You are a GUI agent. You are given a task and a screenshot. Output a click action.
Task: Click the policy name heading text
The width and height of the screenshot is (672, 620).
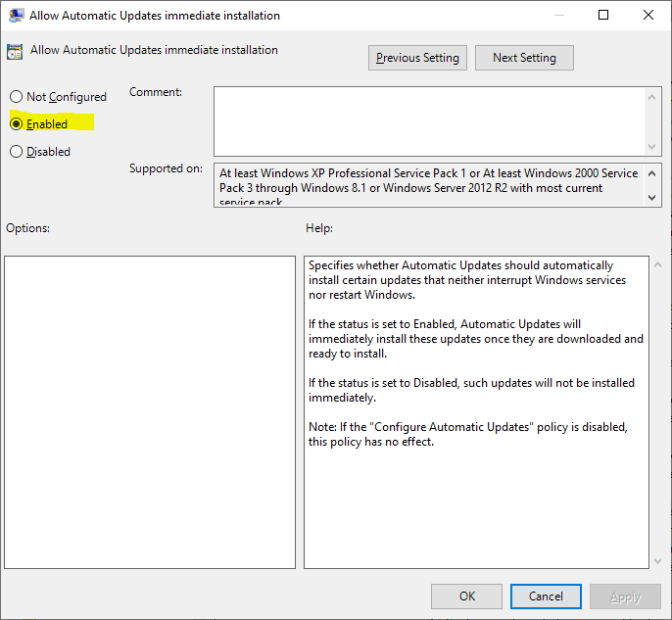click(154, 50)
